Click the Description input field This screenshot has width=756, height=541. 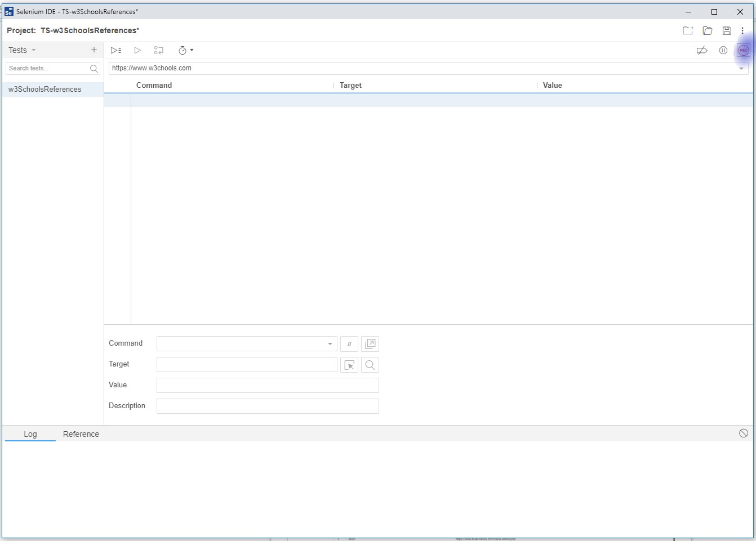[268, 406]
